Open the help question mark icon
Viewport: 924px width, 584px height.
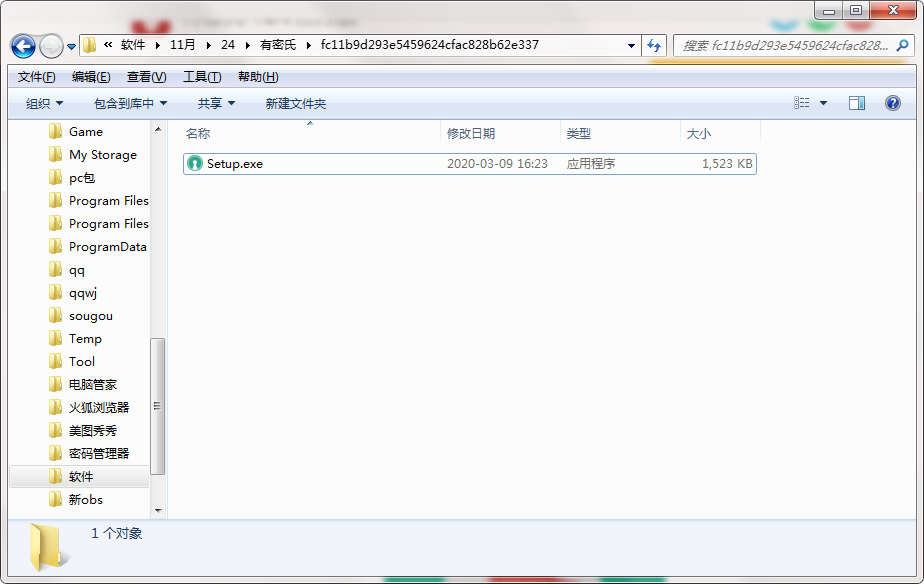click(x=893, y=103)
